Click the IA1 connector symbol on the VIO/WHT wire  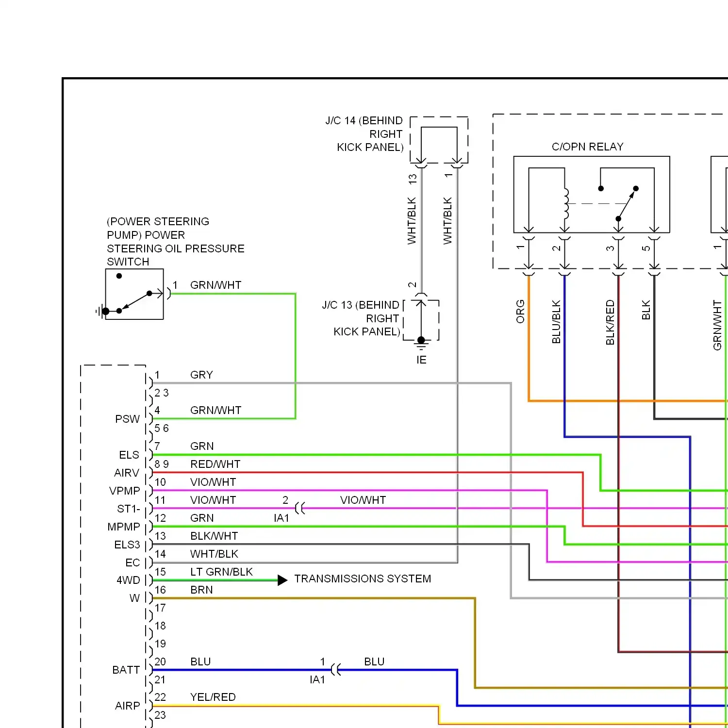[300, 509]
